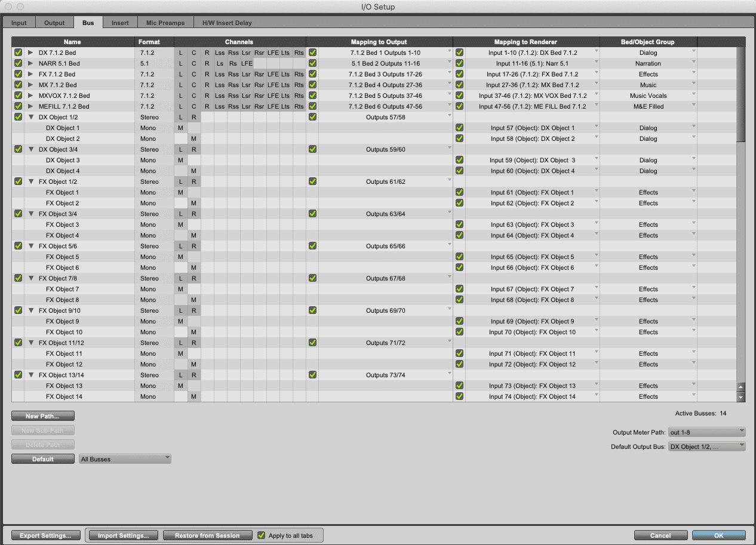Uncheck Apply to all tabs

[261, 535]
